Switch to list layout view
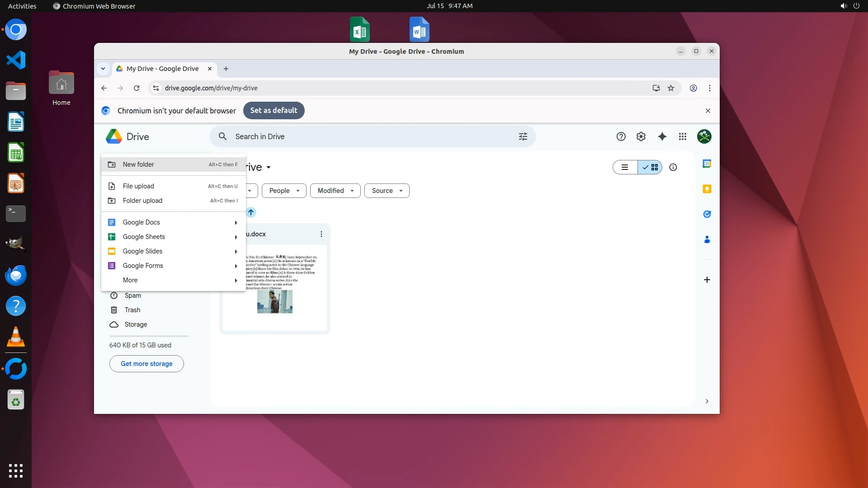 click(625, 167)
